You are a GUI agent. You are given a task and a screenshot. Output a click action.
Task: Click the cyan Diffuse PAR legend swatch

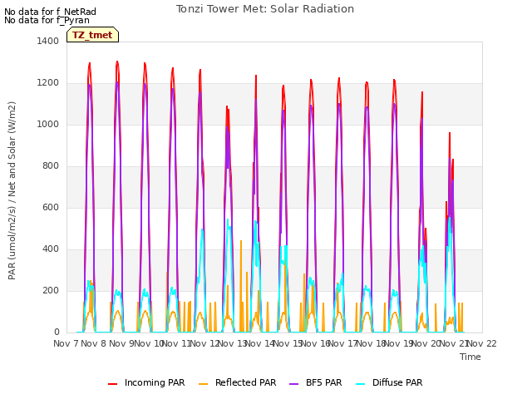click(360, 383)
